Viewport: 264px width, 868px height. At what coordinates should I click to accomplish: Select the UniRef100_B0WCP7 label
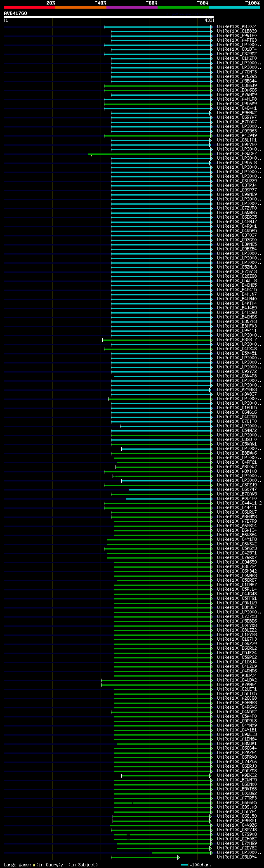(237, 154)
